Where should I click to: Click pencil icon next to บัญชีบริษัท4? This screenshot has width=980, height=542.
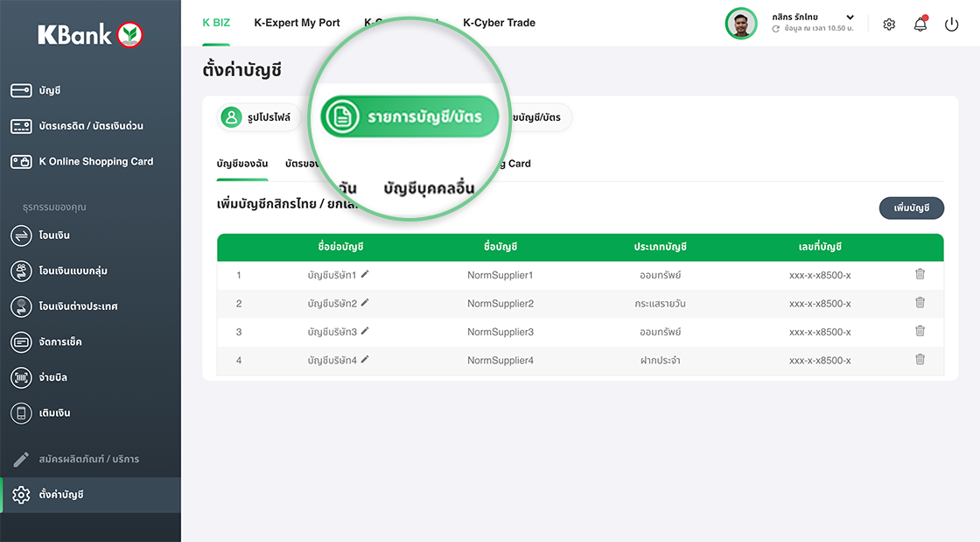pos(365,360)
